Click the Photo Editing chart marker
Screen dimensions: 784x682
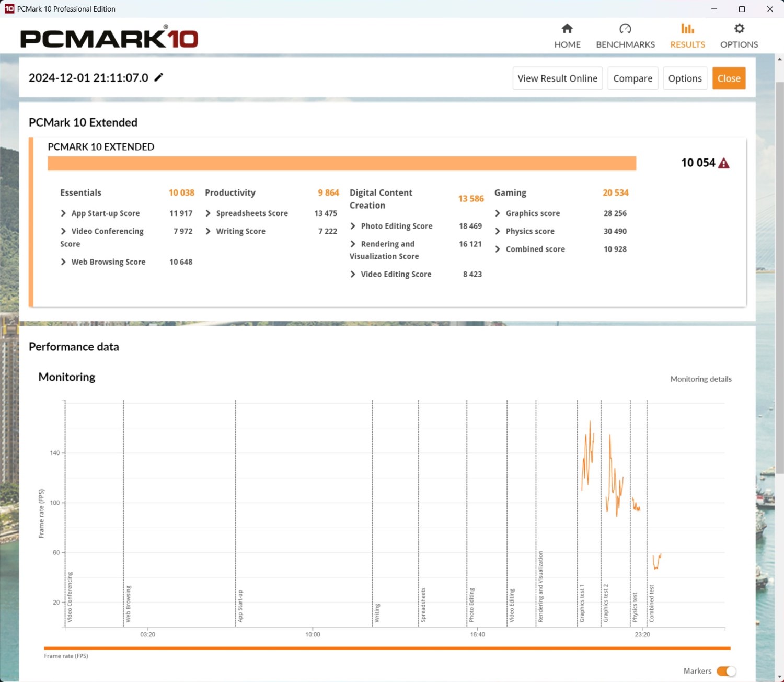(x=471, y=605)
